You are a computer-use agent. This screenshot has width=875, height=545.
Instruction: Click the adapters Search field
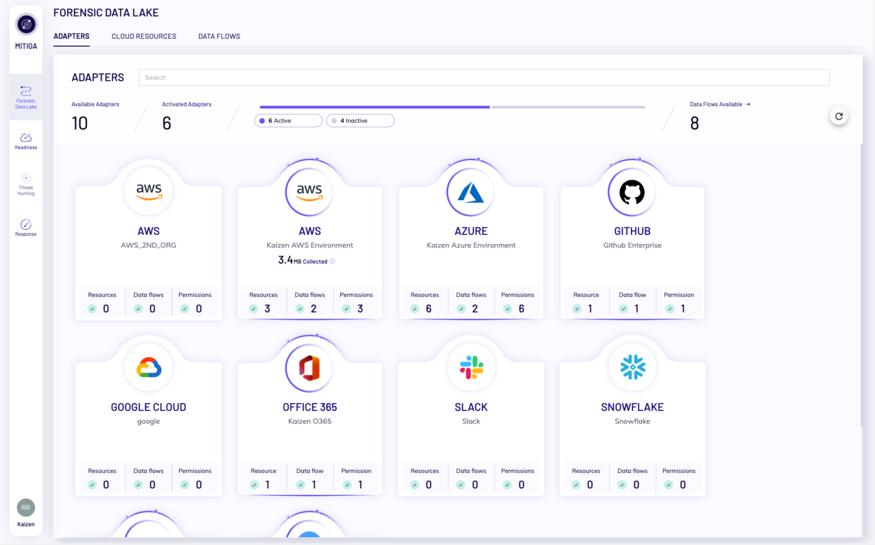pyautogui.click(x=484, y=78)
